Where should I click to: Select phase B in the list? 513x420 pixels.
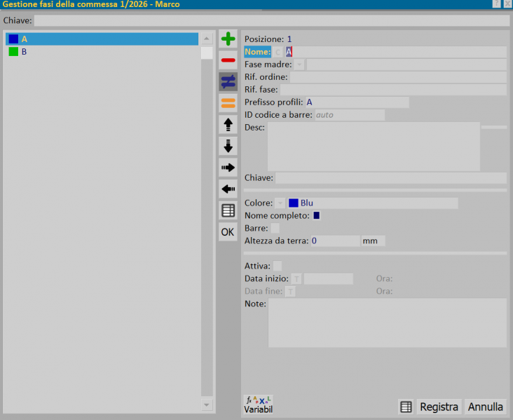point(102,52)
